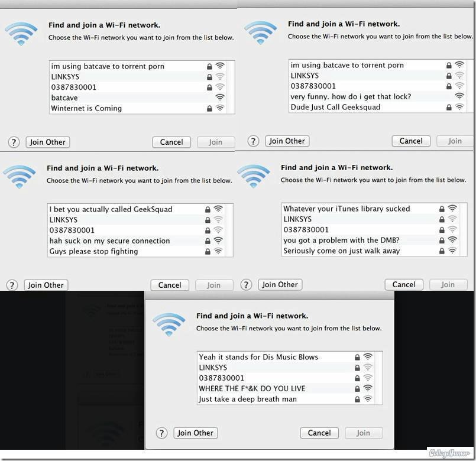Click Cancel in the 'Yeah it stands' dialog
The width and height of the screenshot is (476, 461).
coord(319,433)
